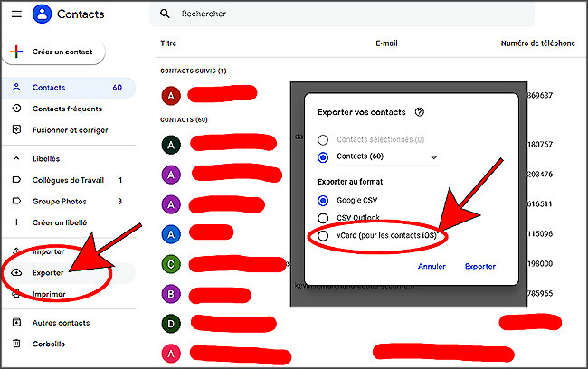Screen dimensions: 588x369
Task: Click the Corbeille trash icon
Action: click(x=16, y=344)
